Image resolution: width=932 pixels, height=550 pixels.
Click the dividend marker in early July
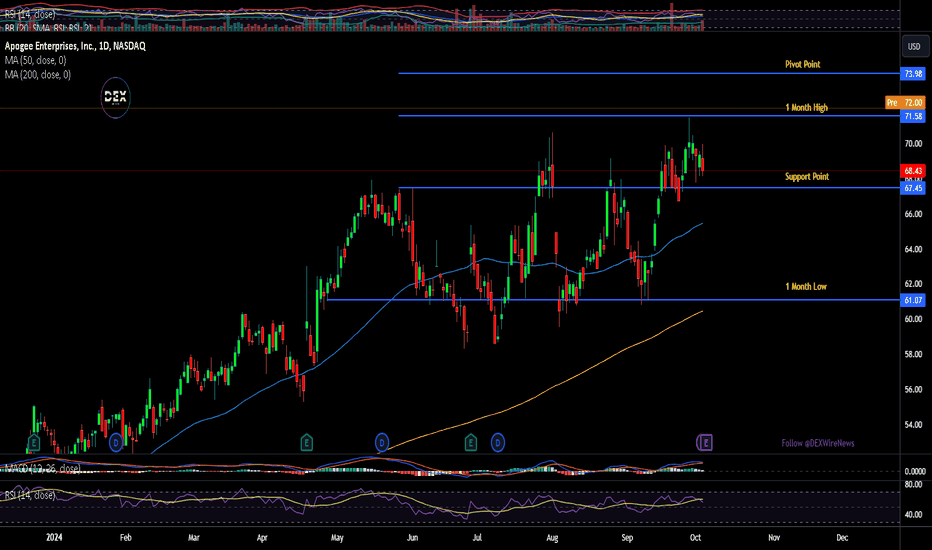498,442
